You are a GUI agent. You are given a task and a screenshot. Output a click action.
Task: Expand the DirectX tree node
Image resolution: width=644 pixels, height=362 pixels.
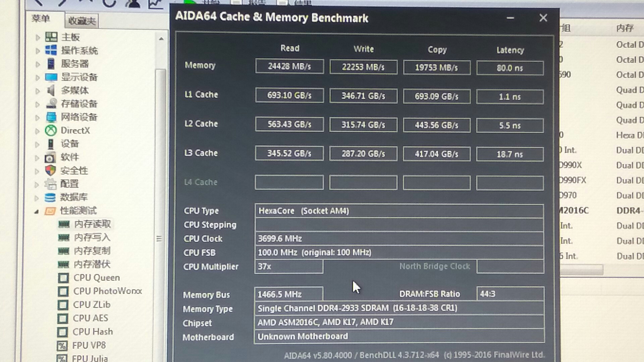[37, 131]
